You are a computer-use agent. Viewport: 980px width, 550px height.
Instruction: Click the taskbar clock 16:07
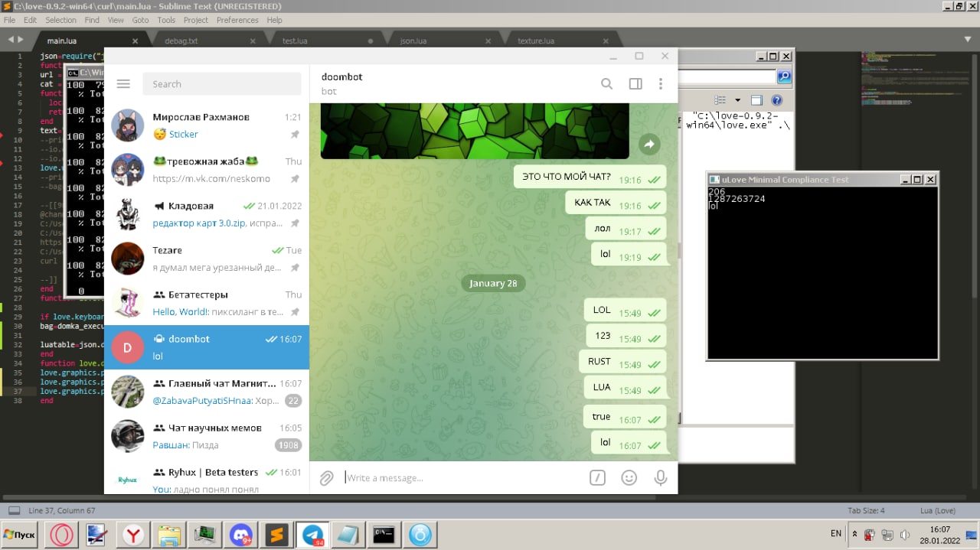click(939, 529)
